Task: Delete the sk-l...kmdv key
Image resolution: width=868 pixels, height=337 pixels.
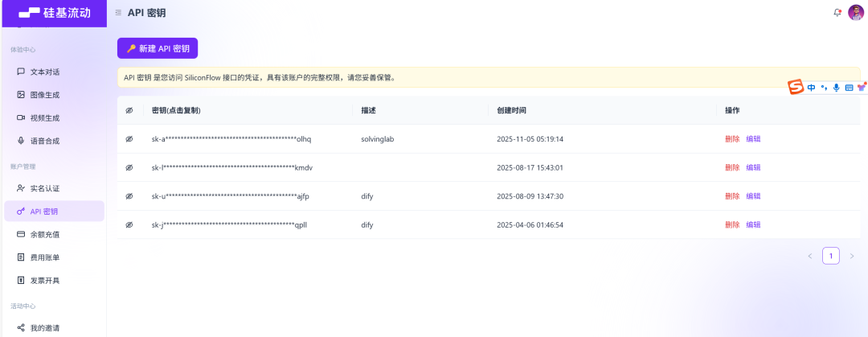Action: pyautogui.click(x=732, y=167)
